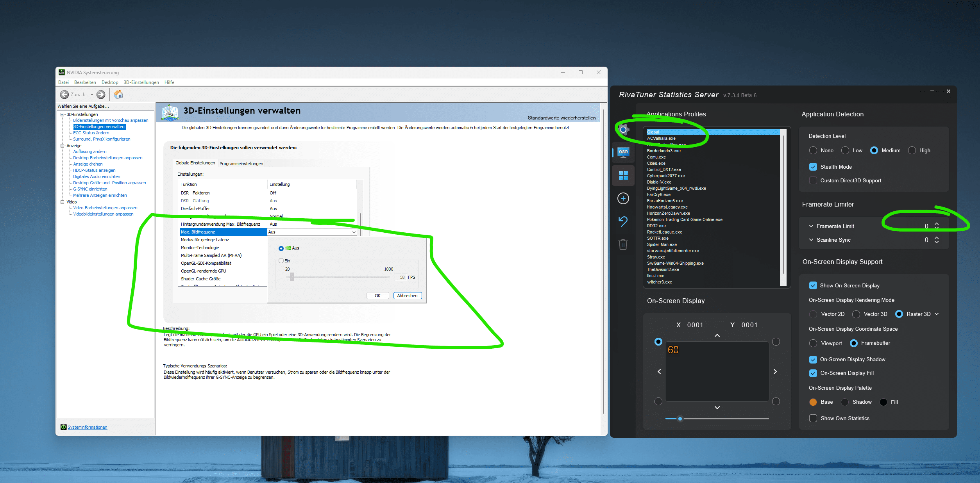Open RivaTuner setup gear icon

[623, 130]
